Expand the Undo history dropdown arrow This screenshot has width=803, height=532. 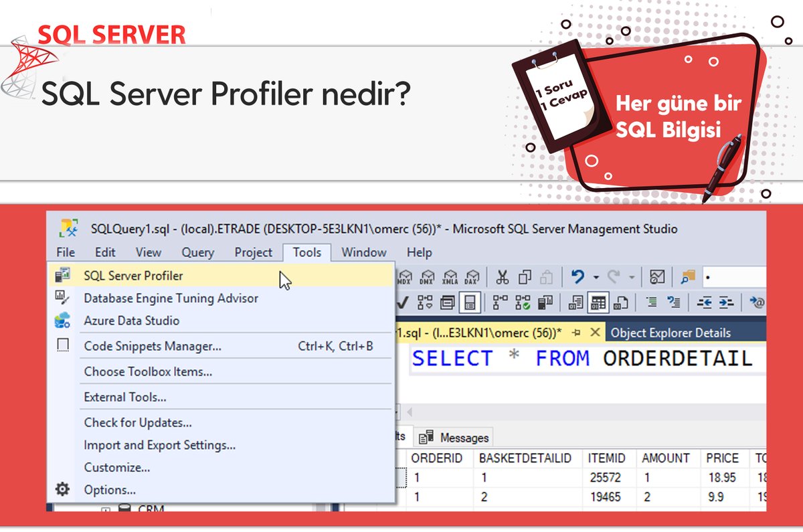click(x=595, y=277)
